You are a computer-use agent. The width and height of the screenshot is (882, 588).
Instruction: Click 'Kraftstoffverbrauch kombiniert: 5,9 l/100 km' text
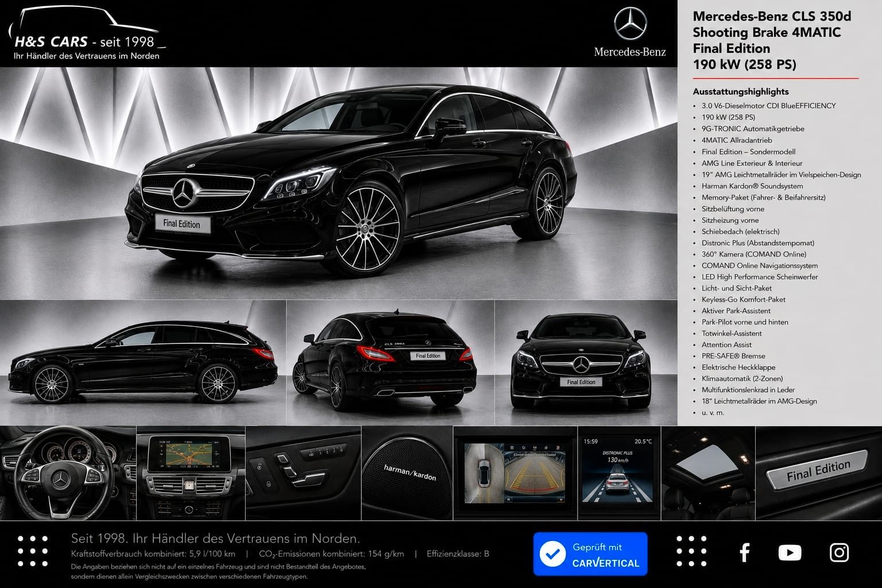click(x=153, y=554)
